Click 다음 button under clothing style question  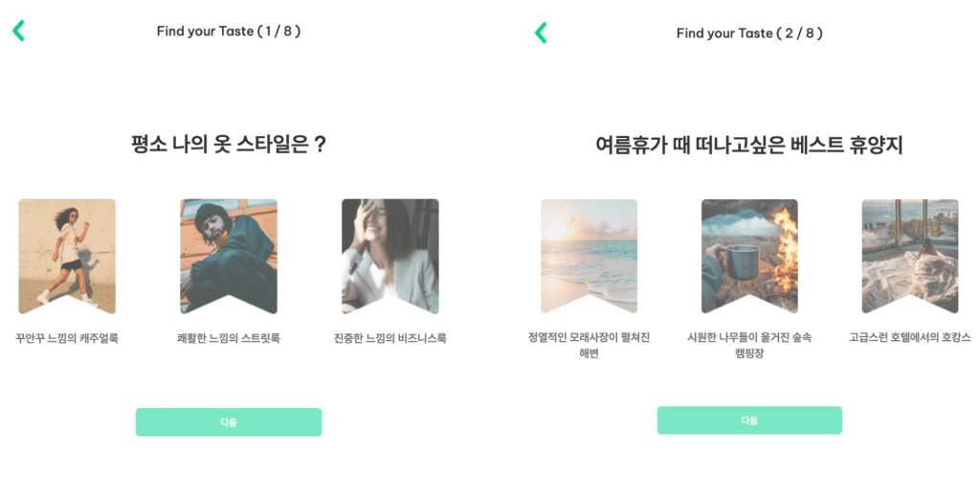click(x=229, y=422)
